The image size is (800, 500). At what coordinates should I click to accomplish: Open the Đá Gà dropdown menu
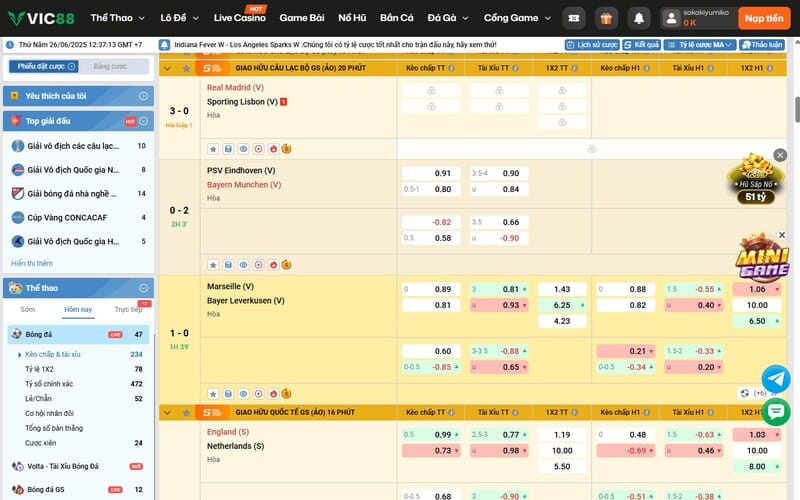tap(447, 18)
